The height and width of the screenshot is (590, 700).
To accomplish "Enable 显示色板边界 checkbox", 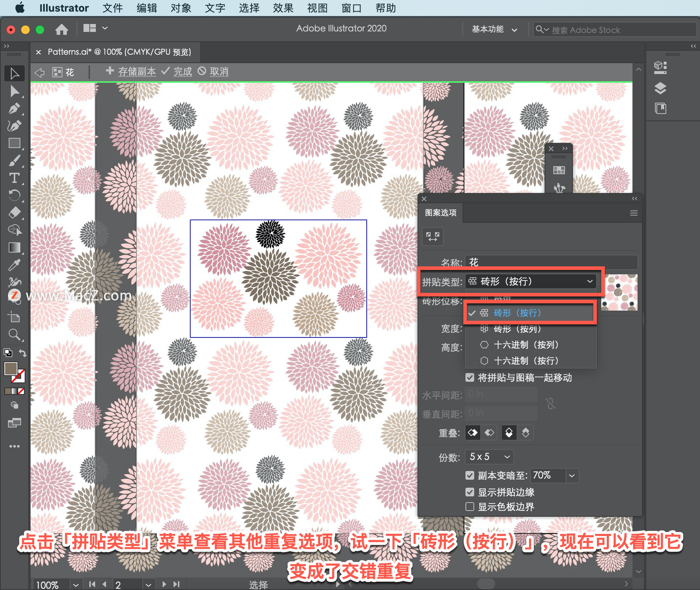I will coord(470,507).
